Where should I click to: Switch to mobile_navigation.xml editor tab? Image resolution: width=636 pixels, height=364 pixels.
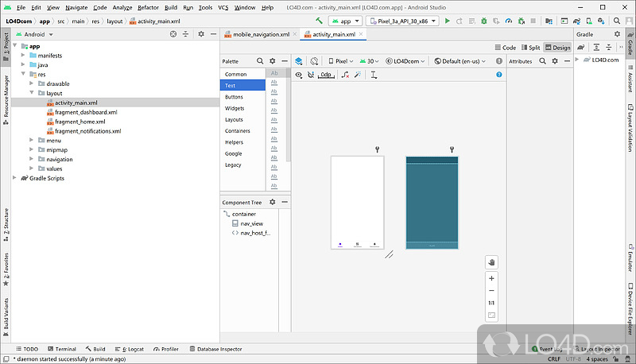pyautogui.click(x=260, y=34)
